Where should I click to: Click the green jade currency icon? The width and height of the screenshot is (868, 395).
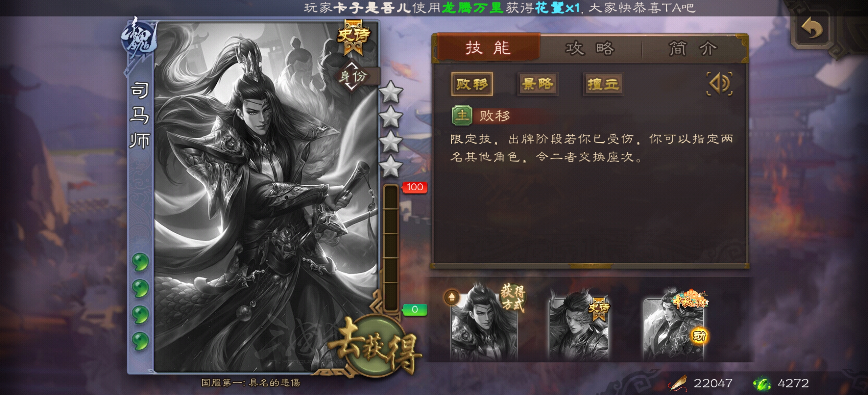(x=762, y=383)
